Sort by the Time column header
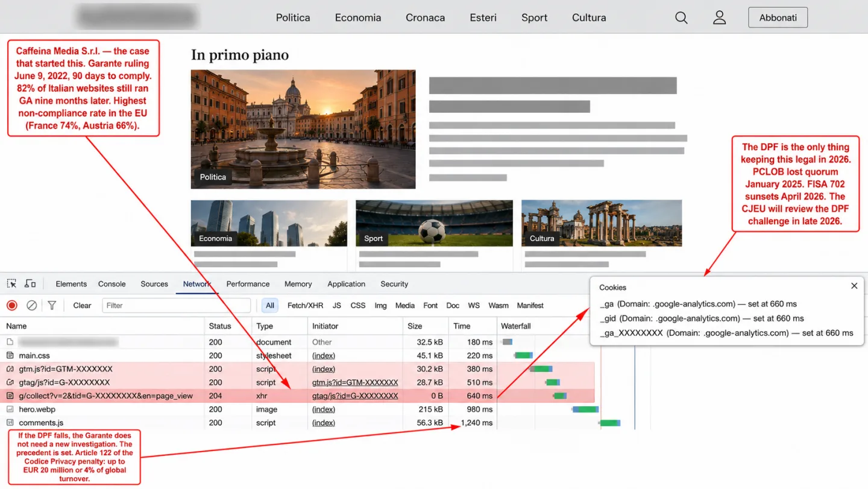This screenshot has width=868, height=489. point(462,326)
